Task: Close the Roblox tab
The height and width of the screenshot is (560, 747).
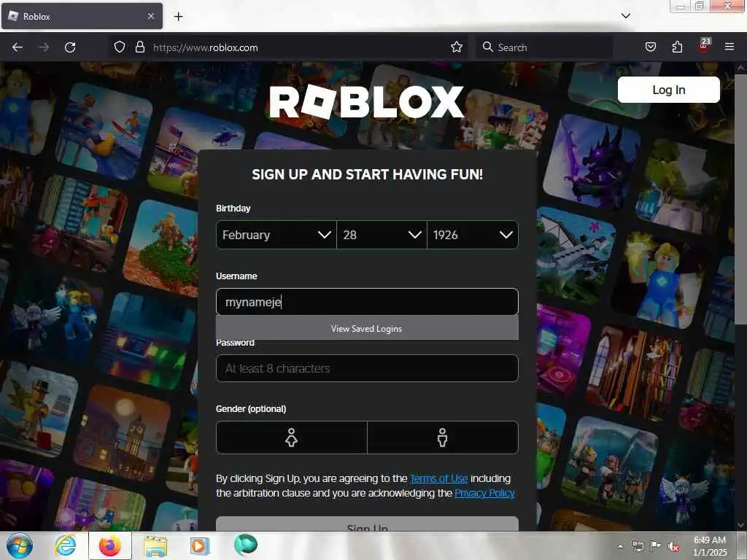Action: pyautogui.click(x=150, y=16)
